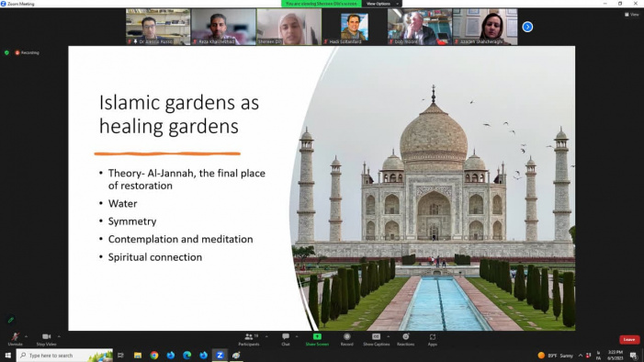Show hidden system tray icons
Image resolution: width=644 pixels, height=362 pixels.
[581, 356]
